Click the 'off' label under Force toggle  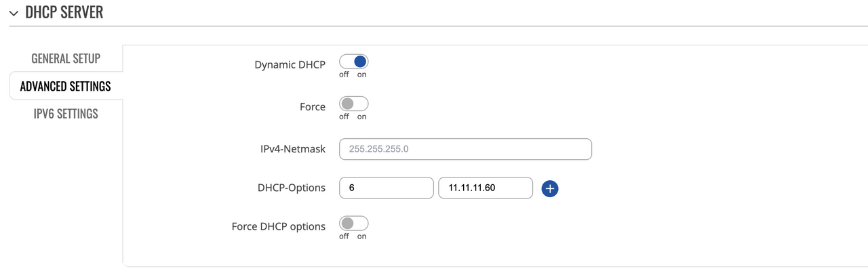click(344, 117)
